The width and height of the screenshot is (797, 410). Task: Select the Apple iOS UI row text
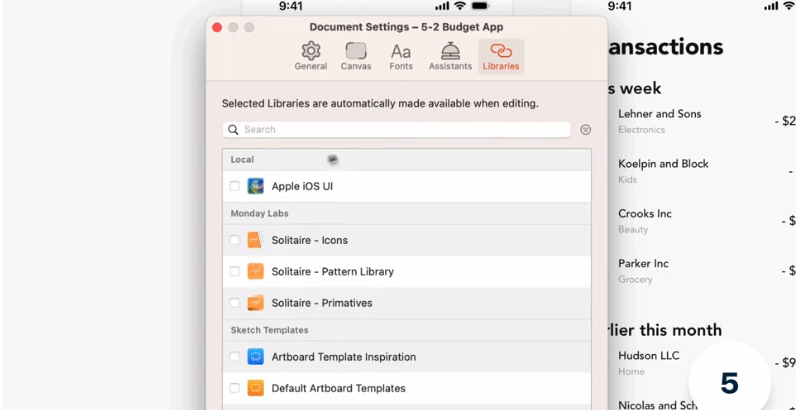click(x=302, y=186)
